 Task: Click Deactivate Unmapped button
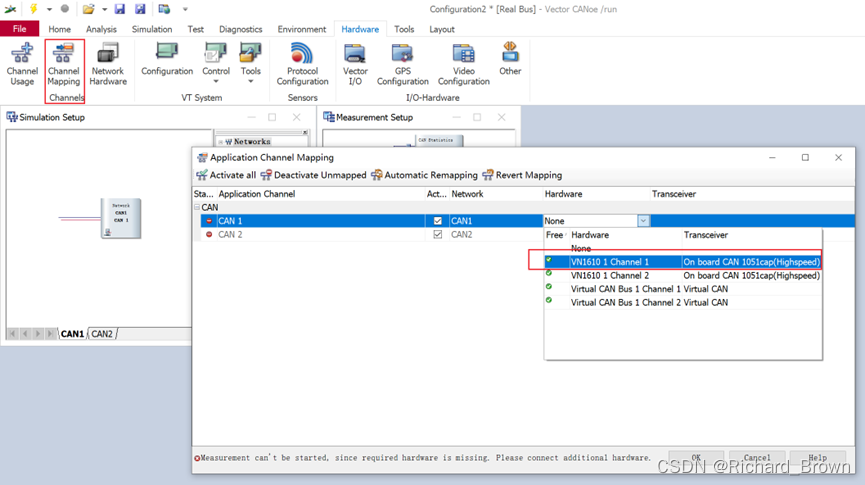coord(313,175)
